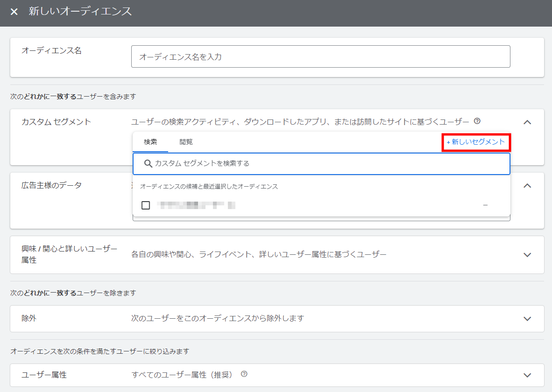Click the 興味 / 関心 description text
The image size is (552, 392).
259,255
